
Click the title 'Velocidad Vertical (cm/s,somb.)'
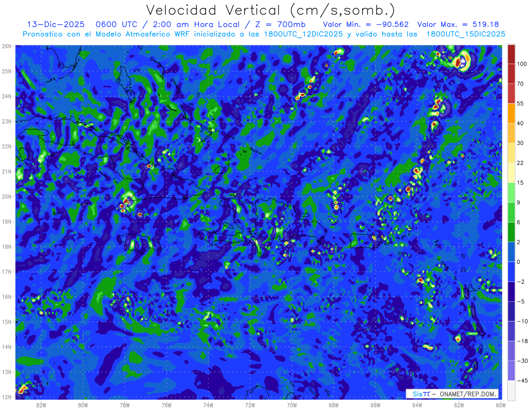[x=270, y=10]
